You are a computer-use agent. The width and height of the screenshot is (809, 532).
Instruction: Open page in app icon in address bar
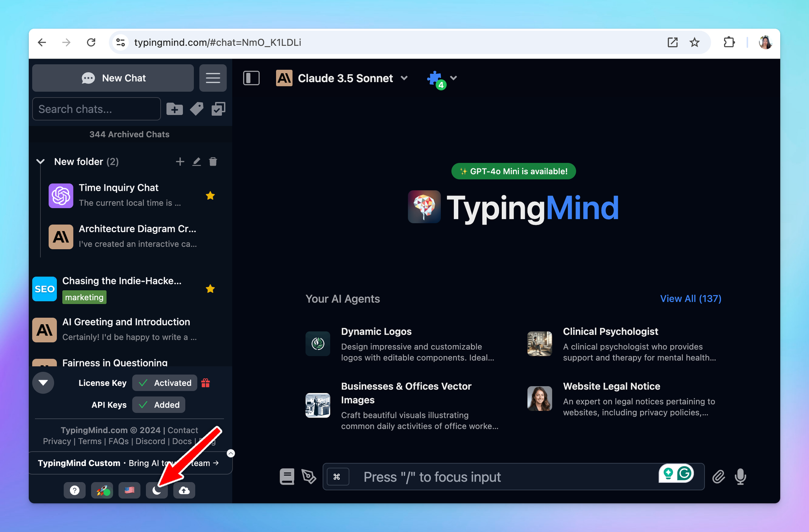(672, 42)
